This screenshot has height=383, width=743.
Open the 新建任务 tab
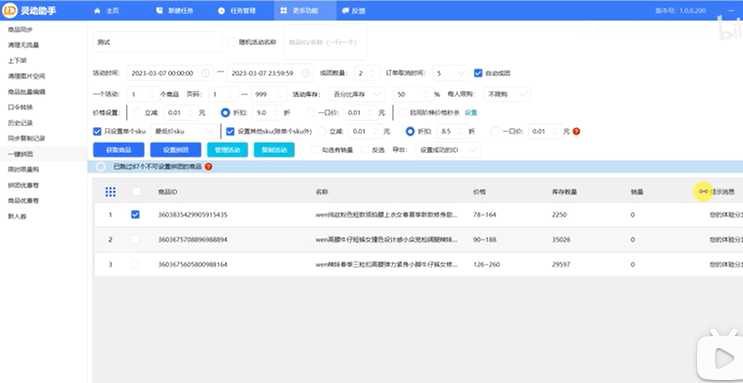tap(174, 10)
